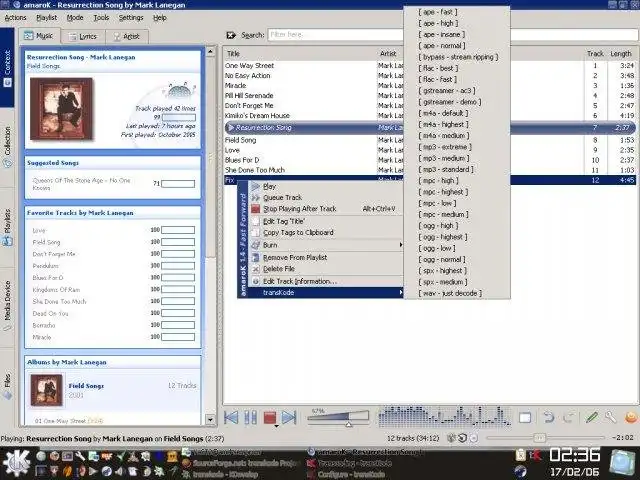Open the Playlists sidebar tab

coord(7,227)
